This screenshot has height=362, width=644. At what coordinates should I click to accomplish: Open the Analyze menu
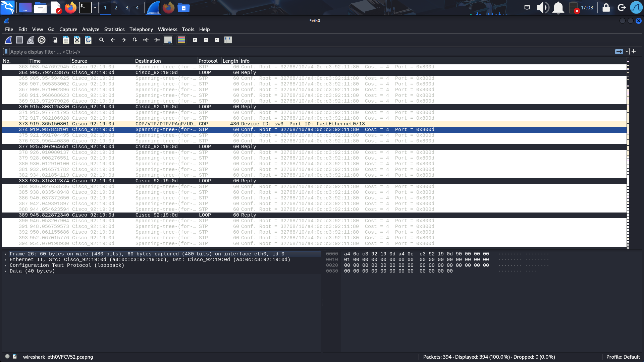tap(91, 29)
